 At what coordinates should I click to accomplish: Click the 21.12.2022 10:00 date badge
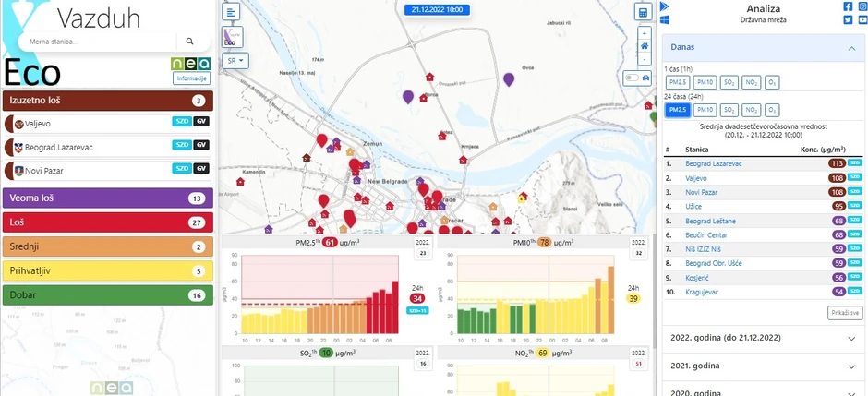click(x=437, y=9)
